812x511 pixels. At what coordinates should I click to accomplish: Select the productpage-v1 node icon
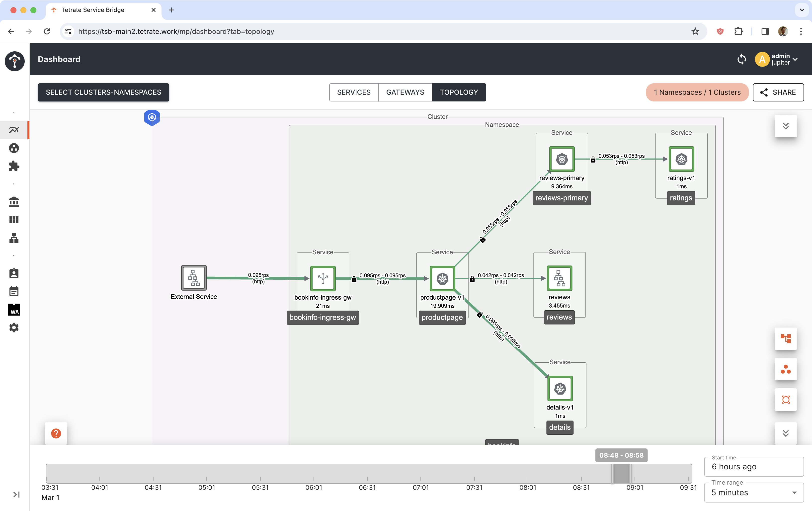click(x=442, y=279)
